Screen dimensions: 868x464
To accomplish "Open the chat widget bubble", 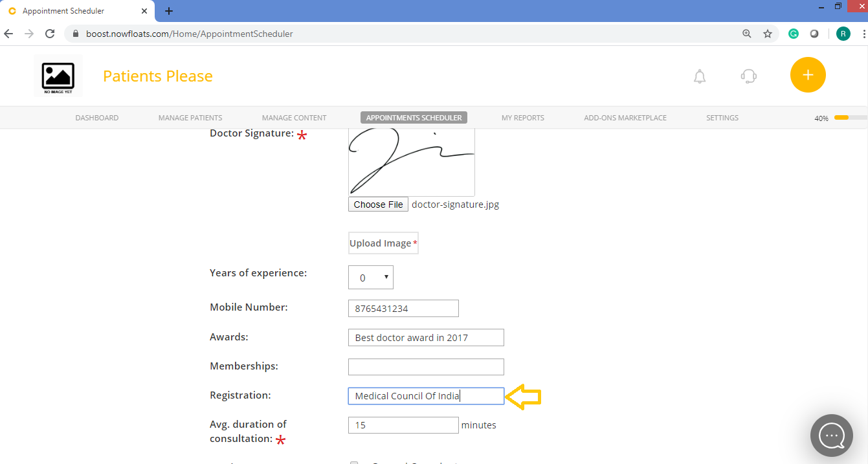I will [x=831, y=435].
